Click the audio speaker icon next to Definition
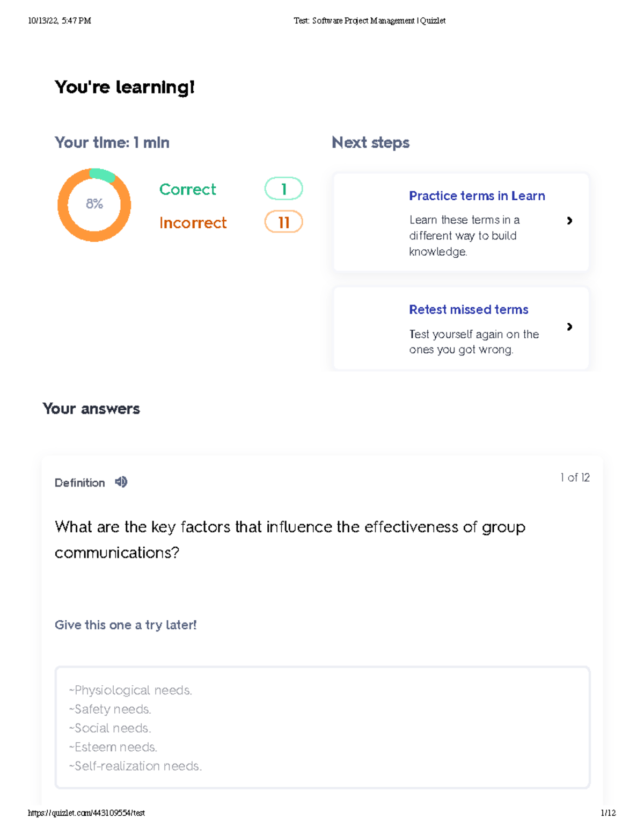Viewport: 644px width, 834px height. [x=121, y=482]
